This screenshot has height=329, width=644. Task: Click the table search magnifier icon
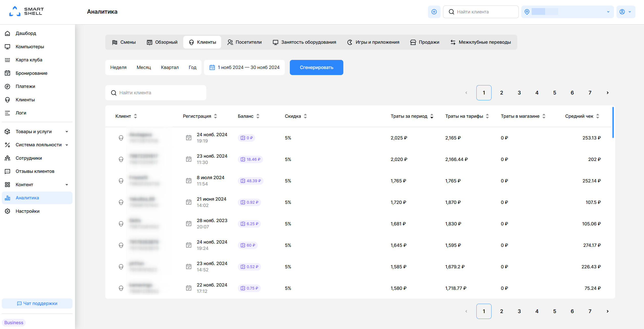coord(114,93)
